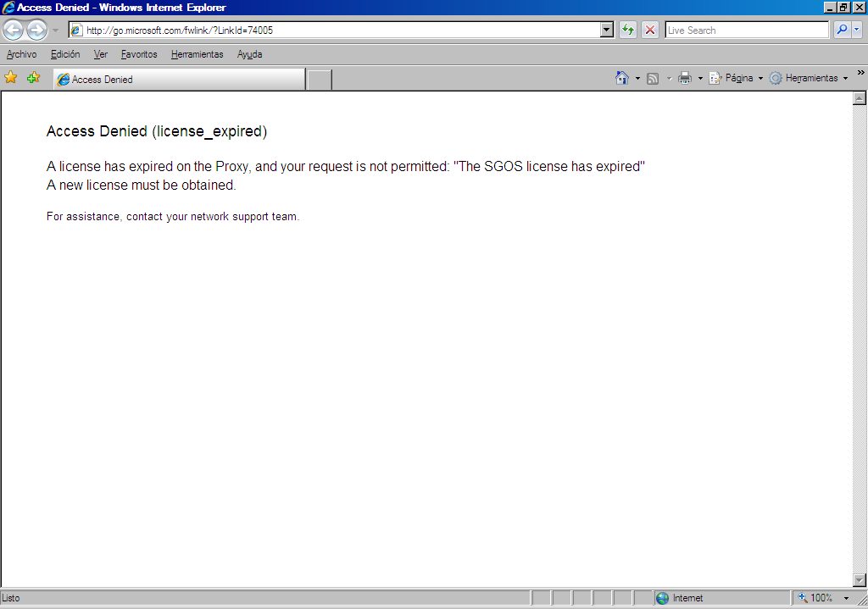Select the Access Denied tab
The image size is (868, 609).
click(178, 80)
